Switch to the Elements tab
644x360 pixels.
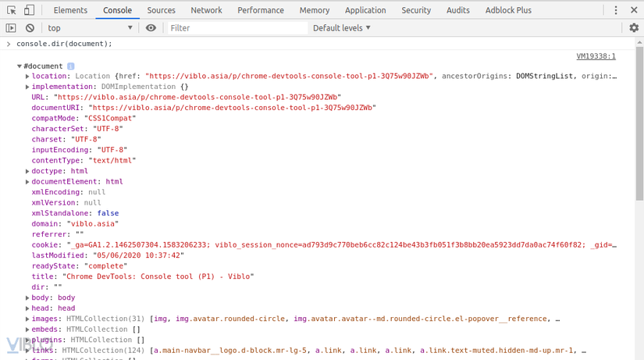click(x=70, y=10)
